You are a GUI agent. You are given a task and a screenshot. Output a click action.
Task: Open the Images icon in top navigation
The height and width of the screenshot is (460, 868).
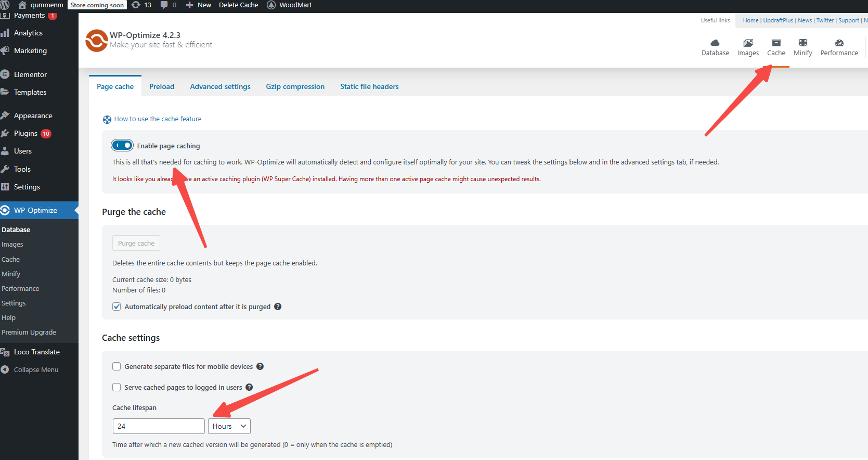point(748,43)
